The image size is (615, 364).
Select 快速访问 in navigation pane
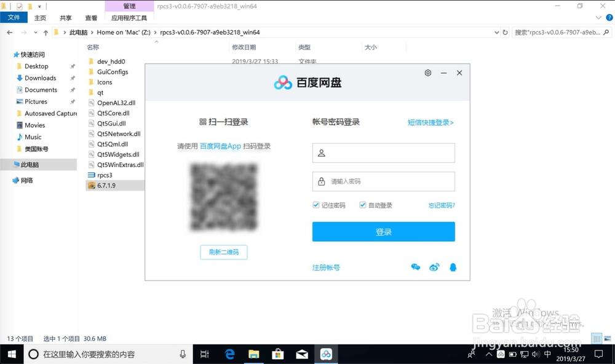coord(33,55)
